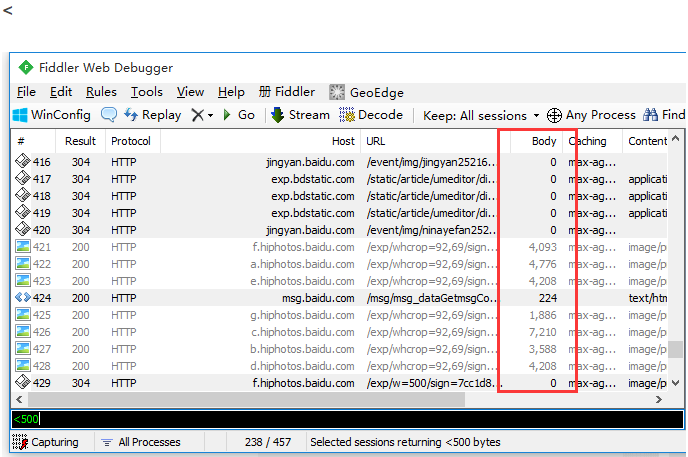Sort by the Protocol column header
The height and width of the screenshot is (457, 688).
131,141
